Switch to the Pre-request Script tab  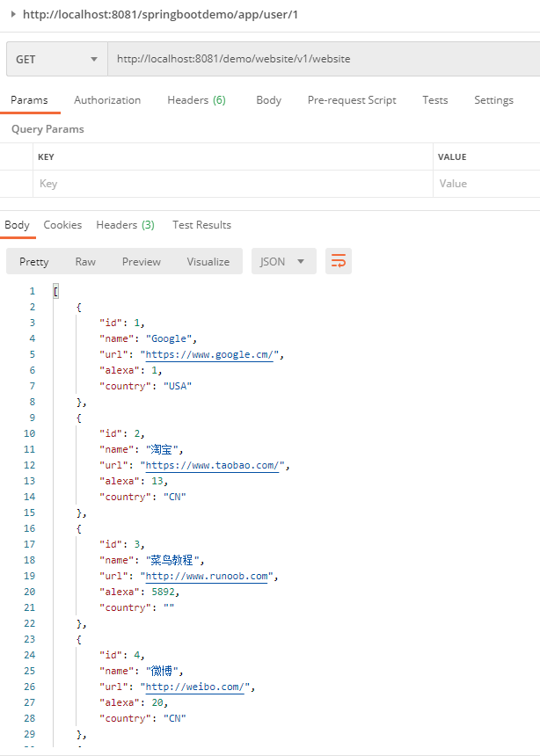(351, 100)
